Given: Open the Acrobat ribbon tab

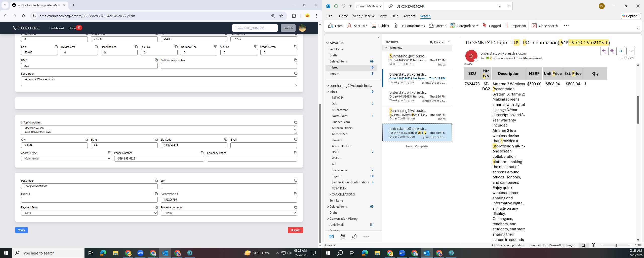Looking at the screenshot, I should pos(409,16).
